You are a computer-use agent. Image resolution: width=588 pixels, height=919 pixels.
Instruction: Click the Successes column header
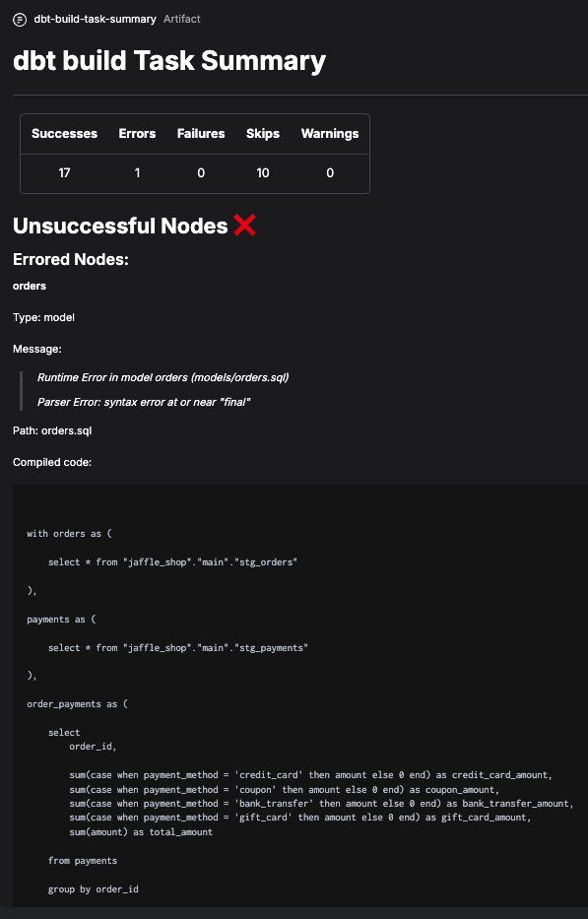click(64, 134)
